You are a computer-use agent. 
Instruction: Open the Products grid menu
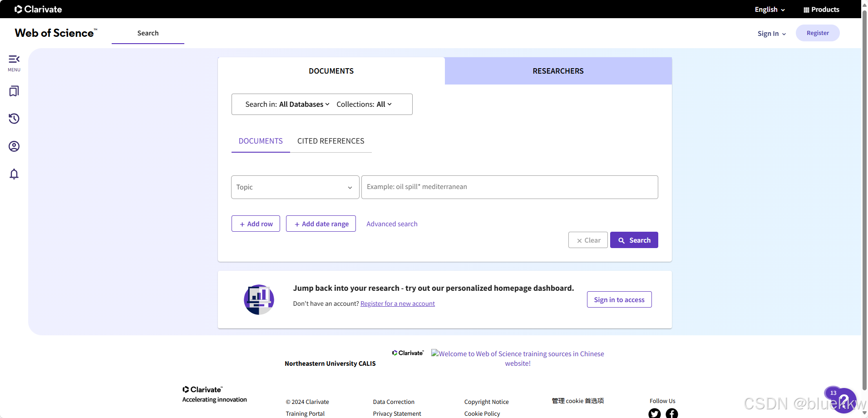click(x=821, y=10)
